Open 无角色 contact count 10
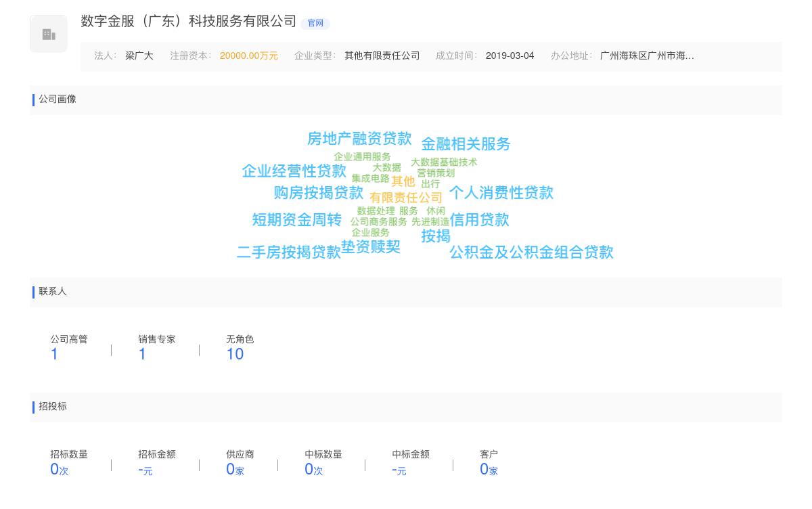 pos(235,354)
